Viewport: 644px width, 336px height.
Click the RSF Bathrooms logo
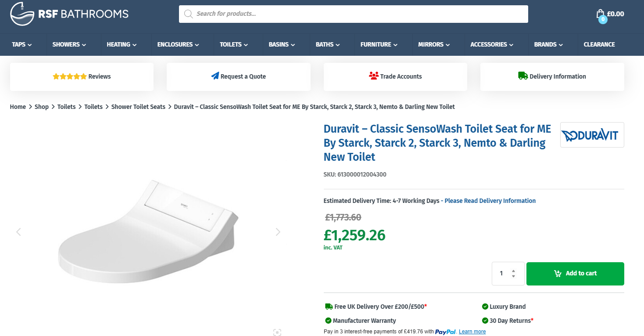(x=69, y=14)
